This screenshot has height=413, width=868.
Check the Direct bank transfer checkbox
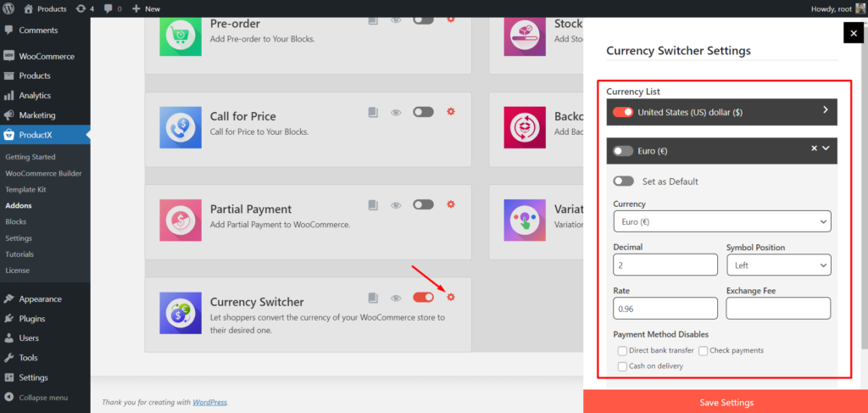pyautogui.click(x=623, y=350)
